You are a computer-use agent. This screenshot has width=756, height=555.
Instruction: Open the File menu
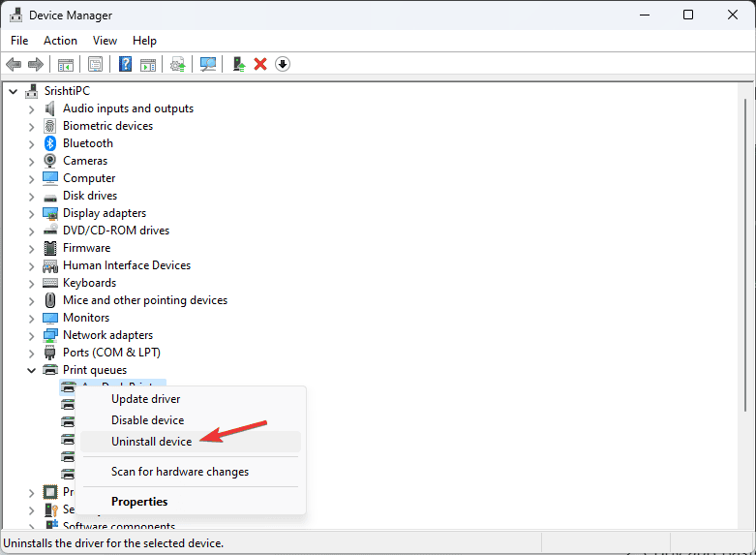[19, 41]
